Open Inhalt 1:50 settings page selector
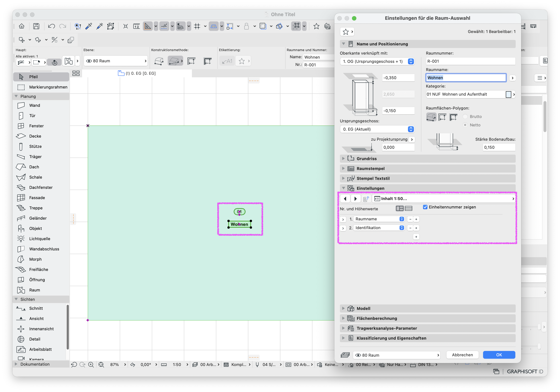The image size is (560, 392). 444,199
